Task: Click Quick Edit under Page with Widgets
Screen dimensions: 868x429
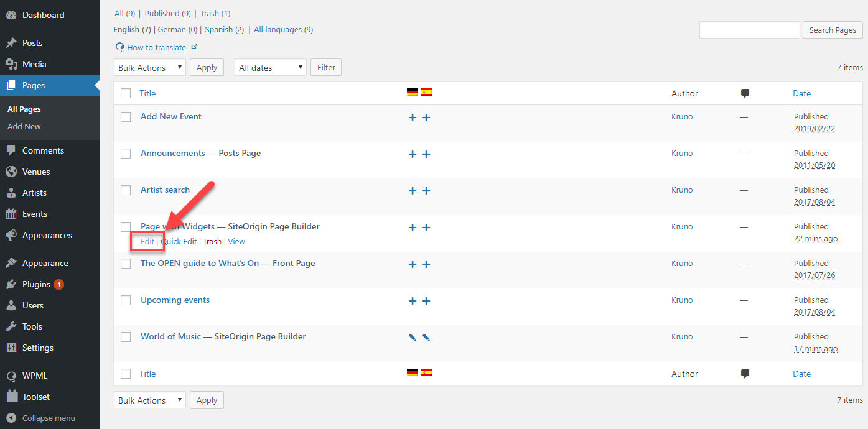Action: [x=179, y=241]
